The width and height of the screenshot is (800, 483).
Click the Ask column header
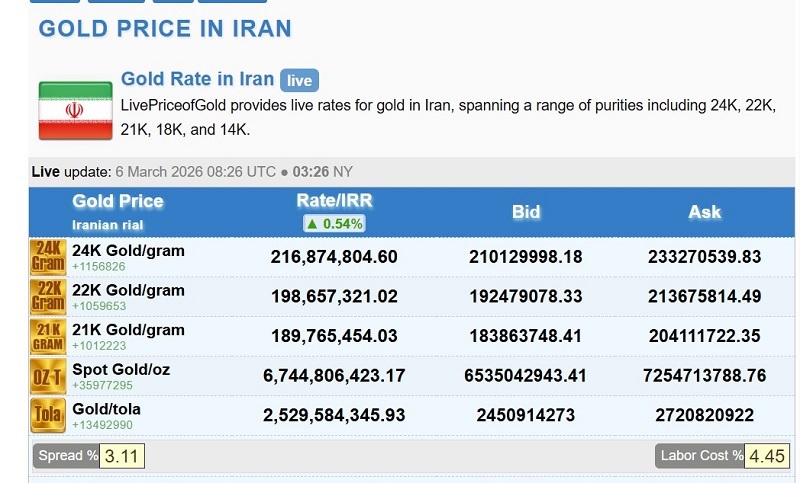tap(705, 212)
